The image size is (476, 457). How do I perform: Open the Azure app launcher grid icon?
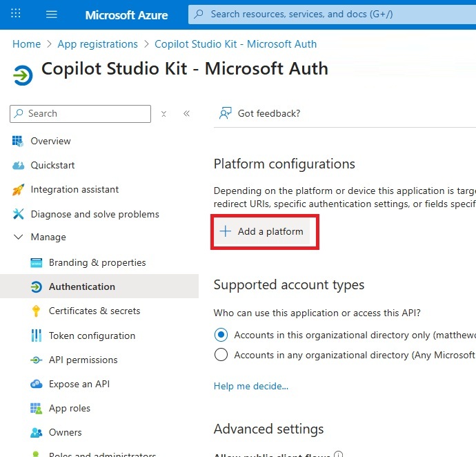click(16, 14)
